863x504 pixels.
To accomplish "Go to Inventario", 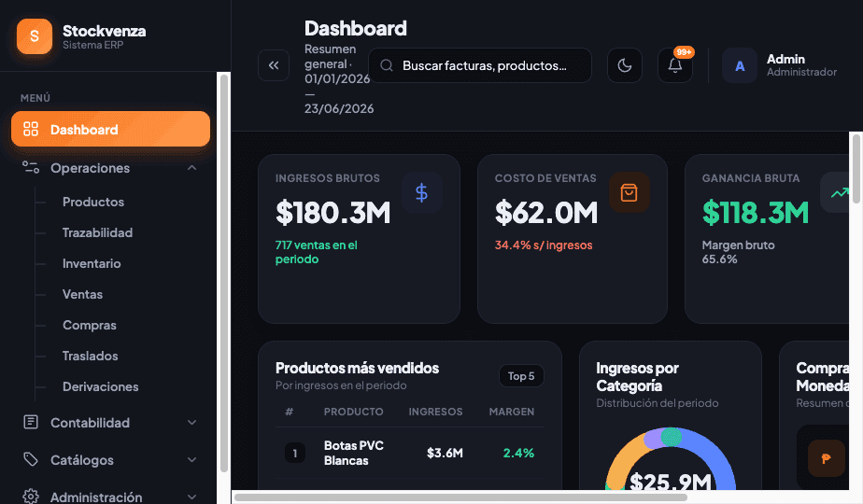I will pos(92,263).
